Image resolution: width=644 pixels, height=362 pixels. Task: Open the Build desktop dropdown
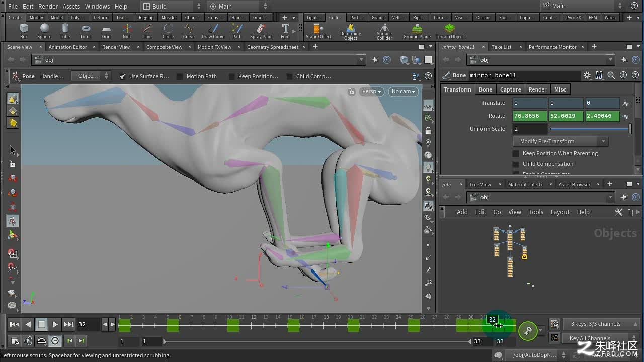point(172,6)
